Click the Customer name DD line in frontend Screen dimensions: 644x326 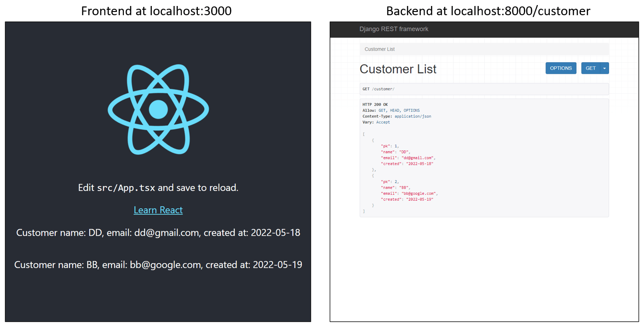(158, 233)
